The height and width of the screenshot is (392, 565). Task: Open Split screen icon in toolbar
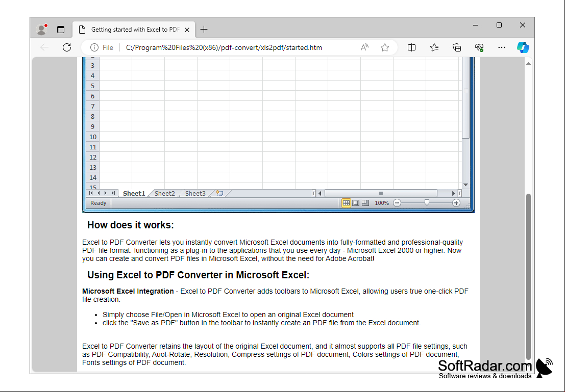[411, 47]
